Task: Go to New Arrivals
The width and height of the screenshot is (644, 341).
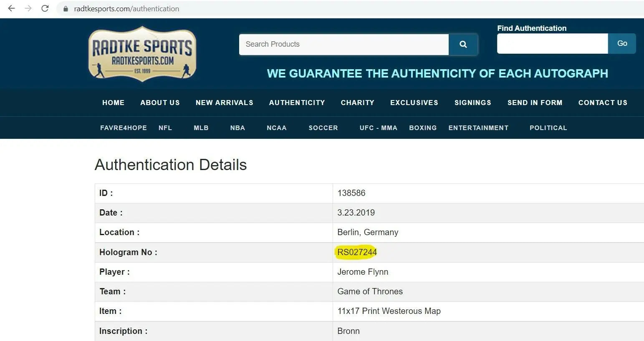Action: tap(224, 103)
